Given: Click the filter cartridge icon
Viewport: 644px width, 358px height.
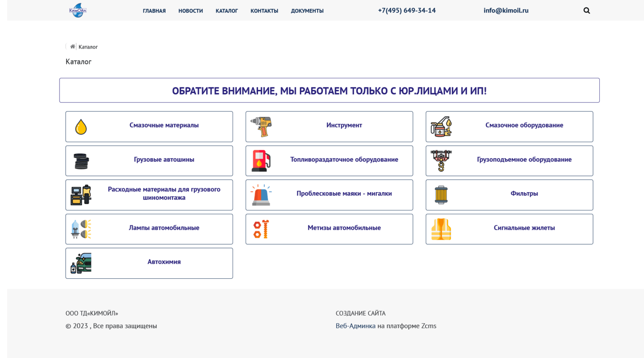Looking at the screenshot, I should coord(441,195).
